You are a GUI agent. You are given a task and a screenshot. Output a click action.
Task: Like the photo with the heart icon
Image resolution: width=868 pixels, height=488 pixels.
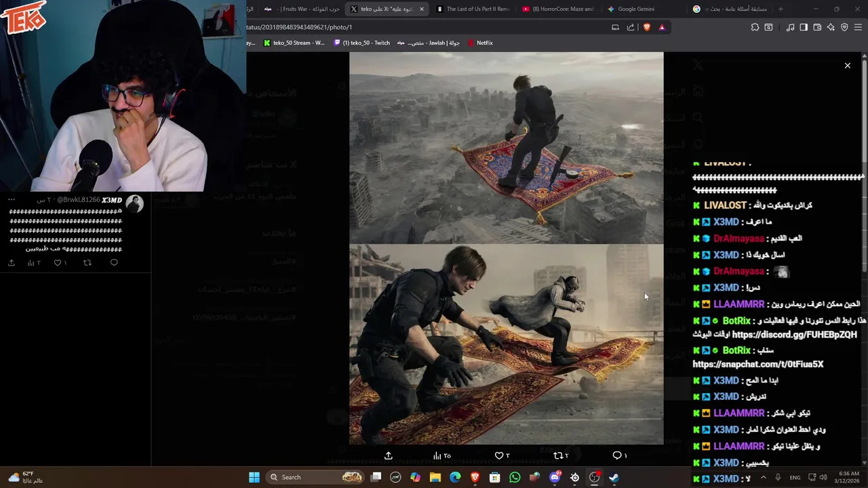click(499, 456)
